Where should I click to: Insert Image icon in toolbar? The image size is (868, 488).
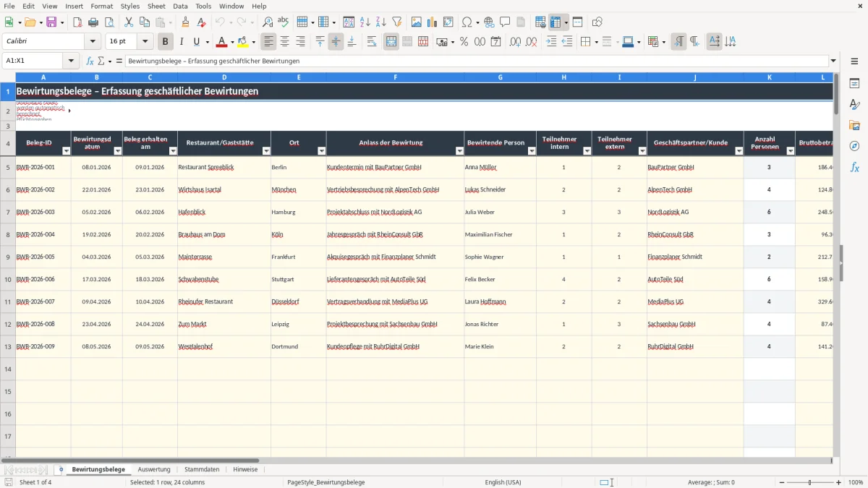click(x=417, y=22)
